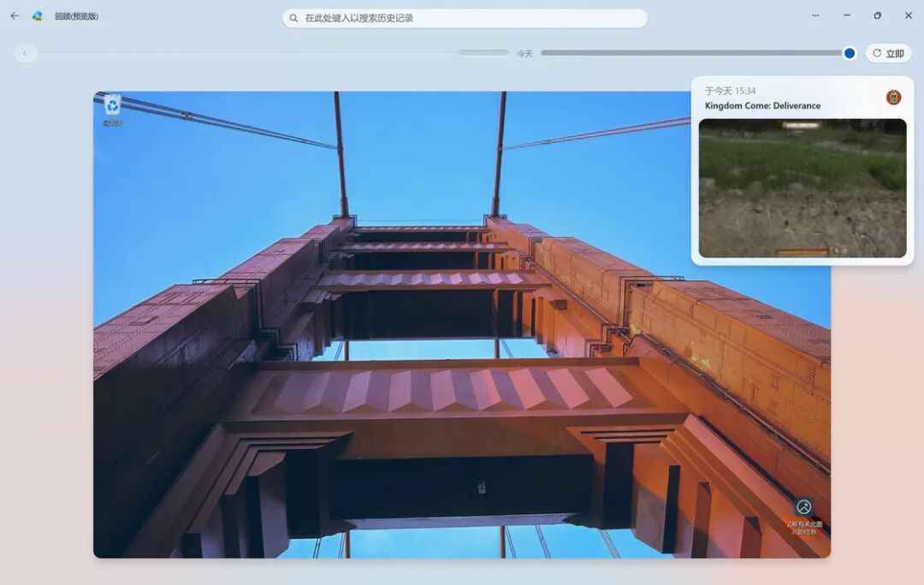Click the Recall app logo icon
Screen dimensions: 924x585
[37, 16]
